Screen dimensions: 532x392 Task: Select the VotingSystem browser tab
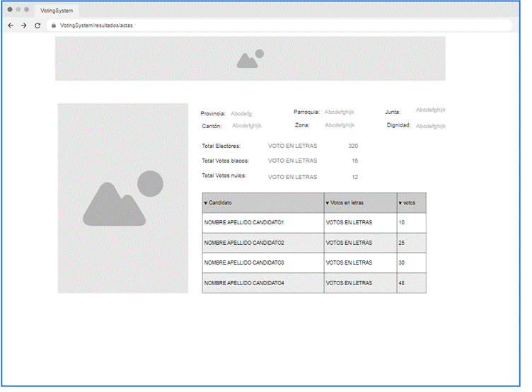pyautogui.click(x=57, y=11)
